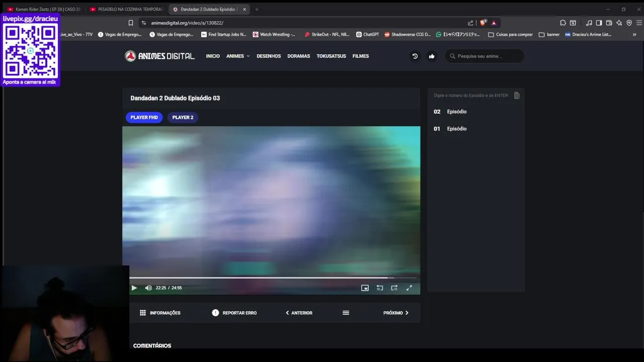Image resolution: width=644 pixels, height=362 pixels.
Task: Focus the Pesquise seu anime search box
Action: tap(485, 56)
